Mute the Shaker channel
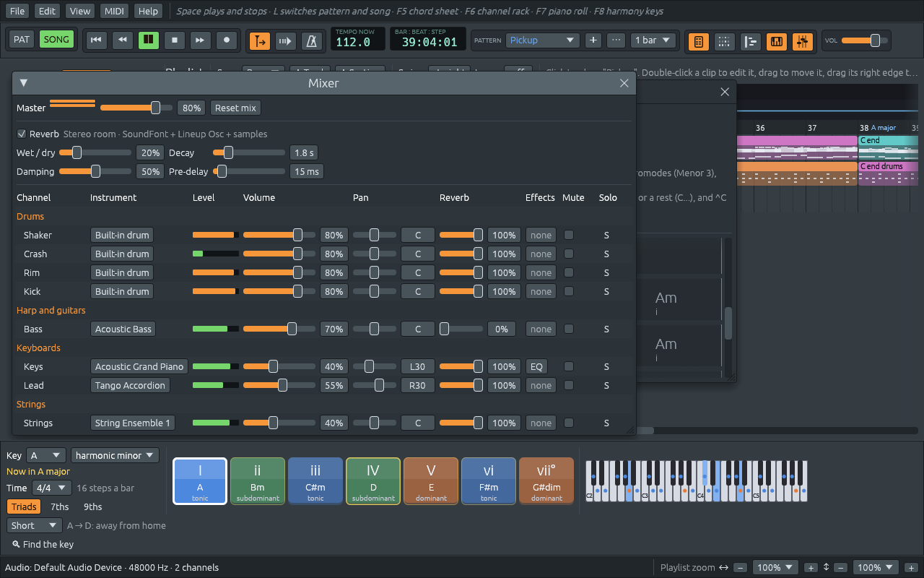This screenshot has width=924, height=578. tap(569, 235)
